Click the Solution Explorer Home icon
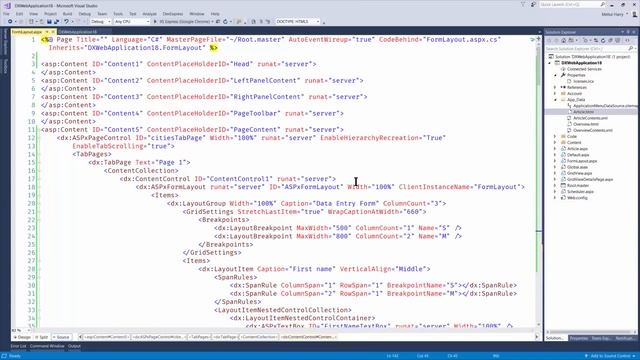The height and width of the screenshot is (360, 640). [564, 40]
